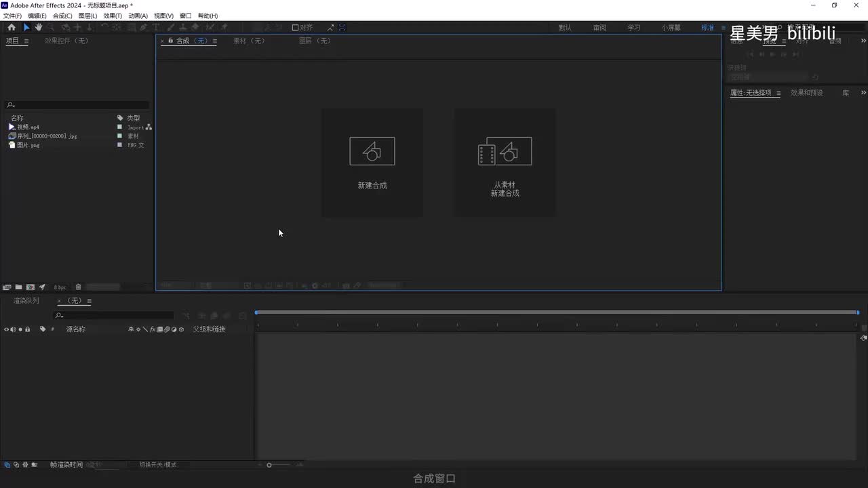Expand the hidden right-side panel tabs next to 库
868x488 pixels.
(x=863, y=93)
